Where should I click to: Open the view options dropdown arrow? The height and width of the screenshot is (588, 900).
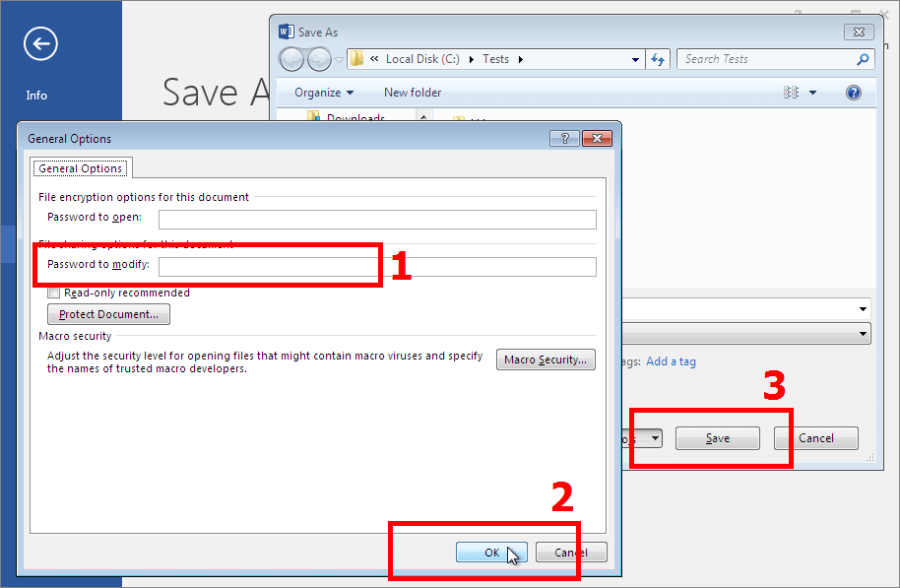812,93
